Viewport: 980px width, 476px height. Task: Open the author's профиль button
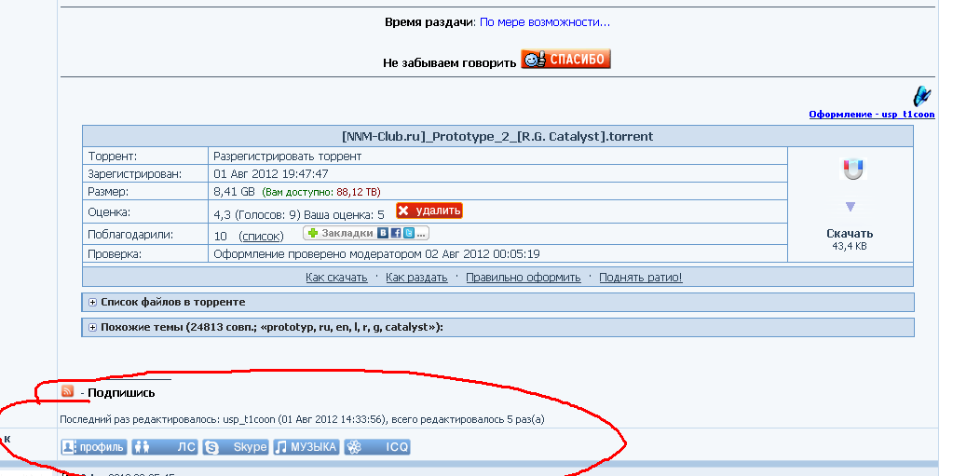[93, 447]
